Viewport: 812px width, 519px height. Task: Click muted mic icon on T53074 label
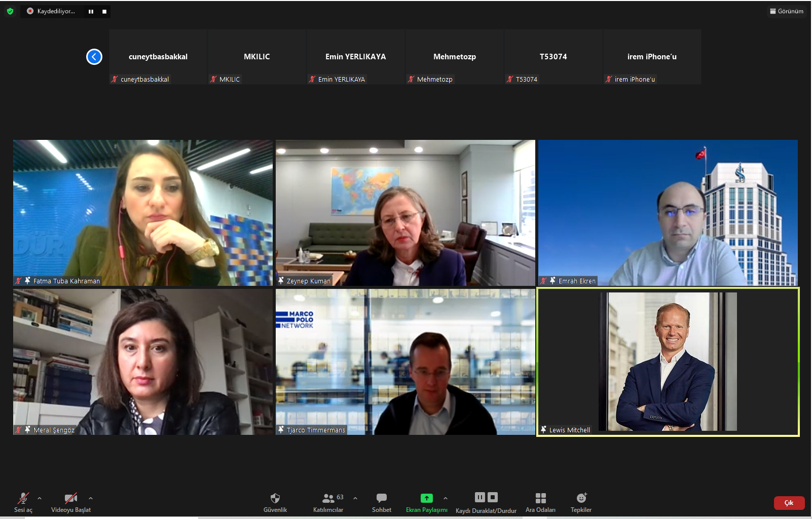(510, 79)
